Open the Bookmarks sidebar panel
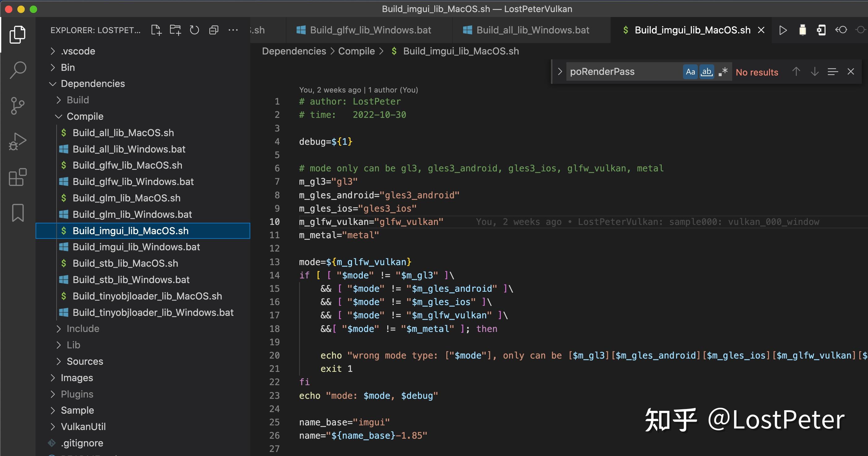868x456 pixels. point(17,213)
